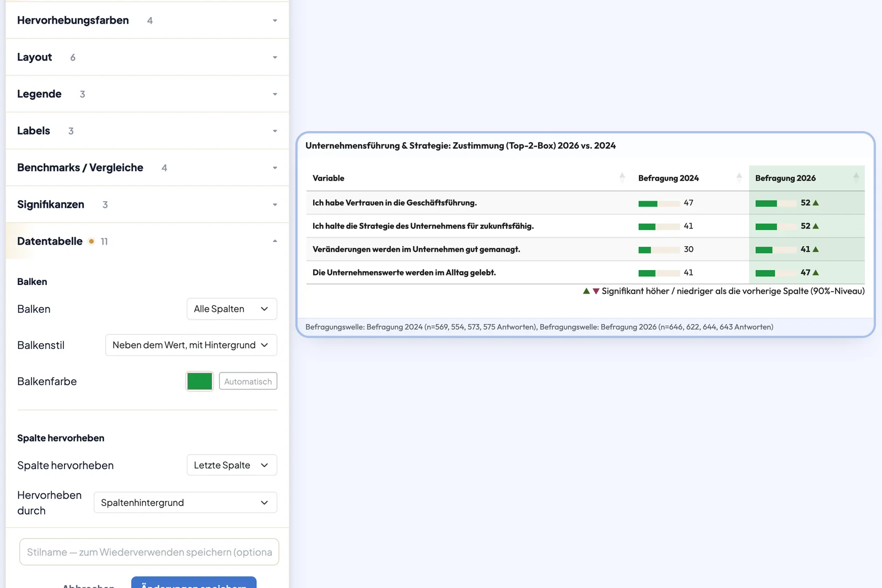
Task: Click the Änderungen speichern button
Action: tap(193, 583)
